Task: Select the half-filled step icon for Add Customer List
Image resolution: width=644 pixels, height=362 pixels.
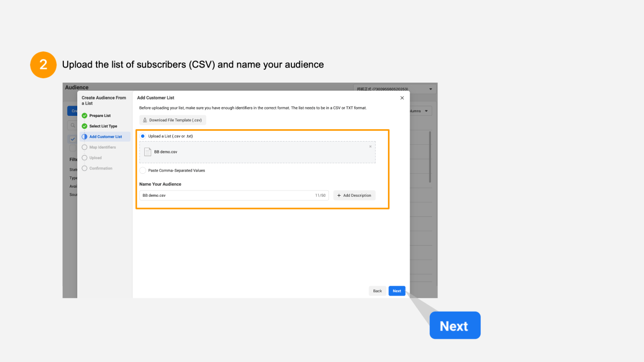Action: click(x=84, y=136)
